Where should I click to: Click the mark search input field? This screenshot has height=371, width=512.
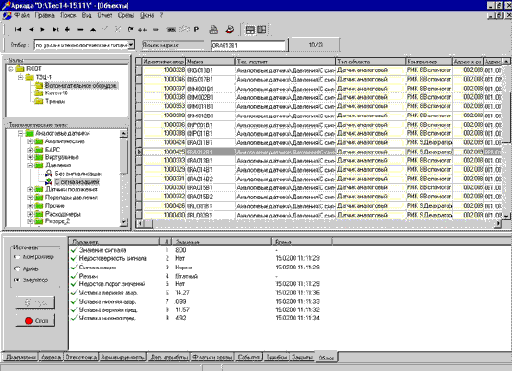coord(249,45)
